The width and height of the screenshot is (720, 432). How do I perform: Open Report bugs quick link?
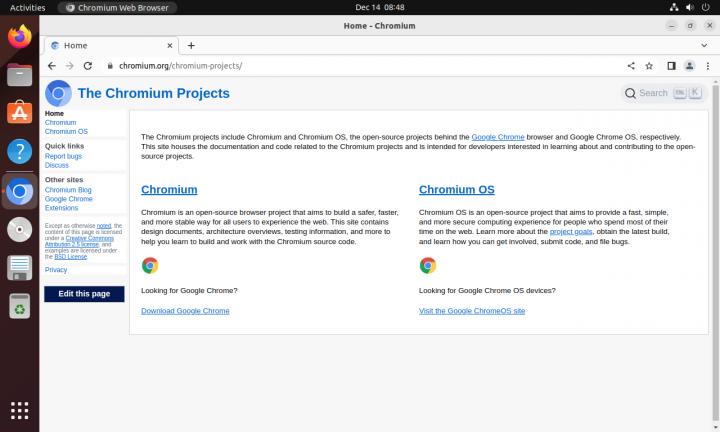click(63, 156)
